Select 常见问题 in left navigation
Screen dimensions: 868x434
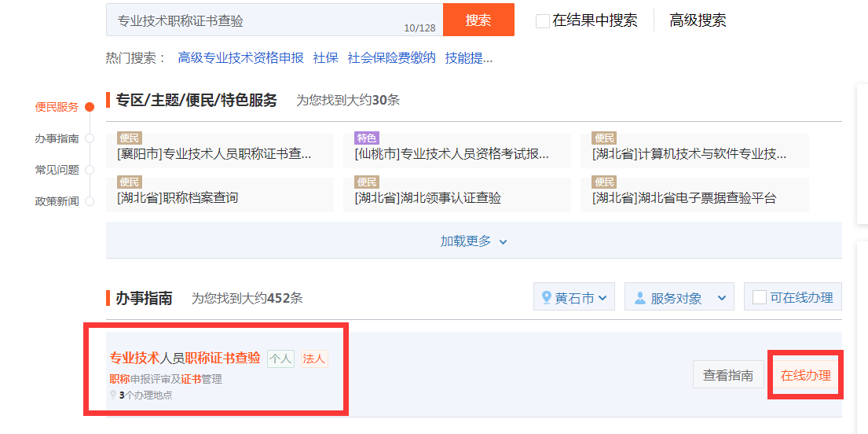57,170
